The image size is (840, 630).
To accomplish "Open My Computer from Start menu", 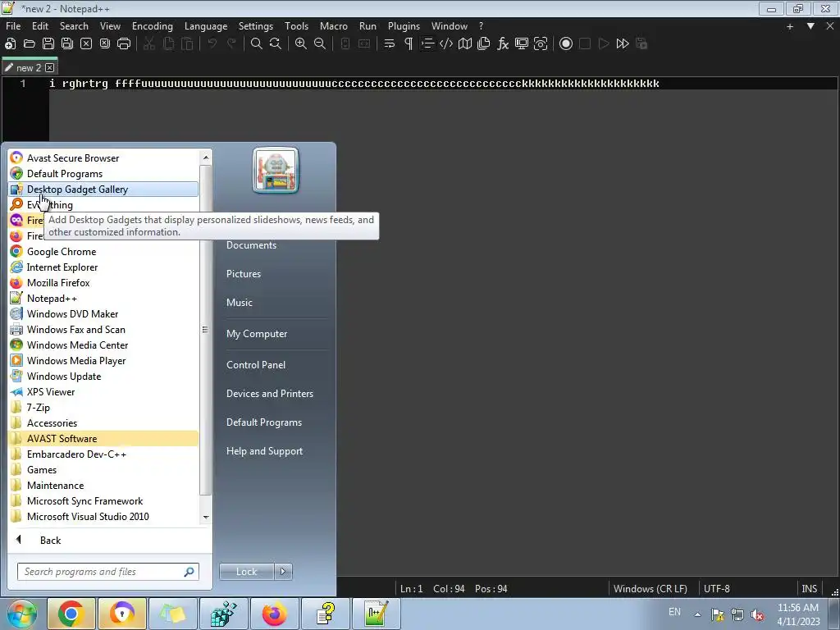I will tap(257, 334).
